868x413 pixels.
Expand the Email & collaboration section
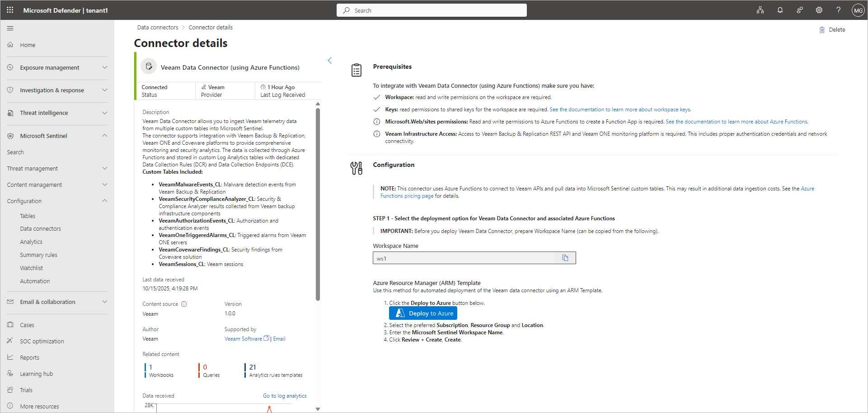point(105,302)
